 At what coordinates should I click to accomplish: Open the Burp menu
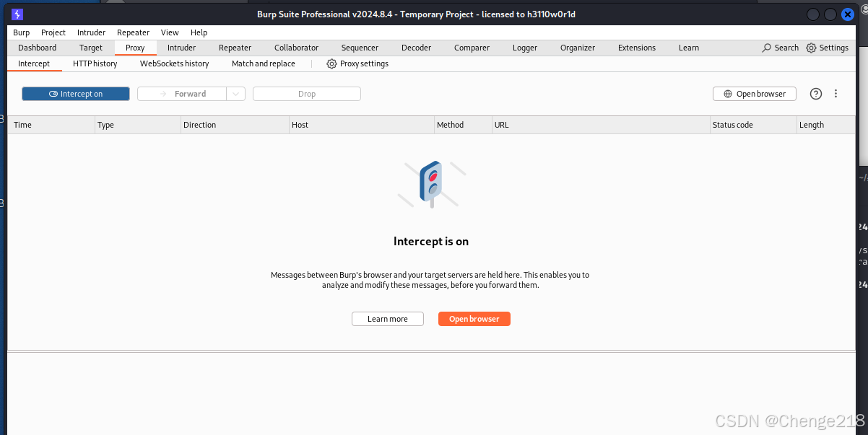tap(22, 32)
